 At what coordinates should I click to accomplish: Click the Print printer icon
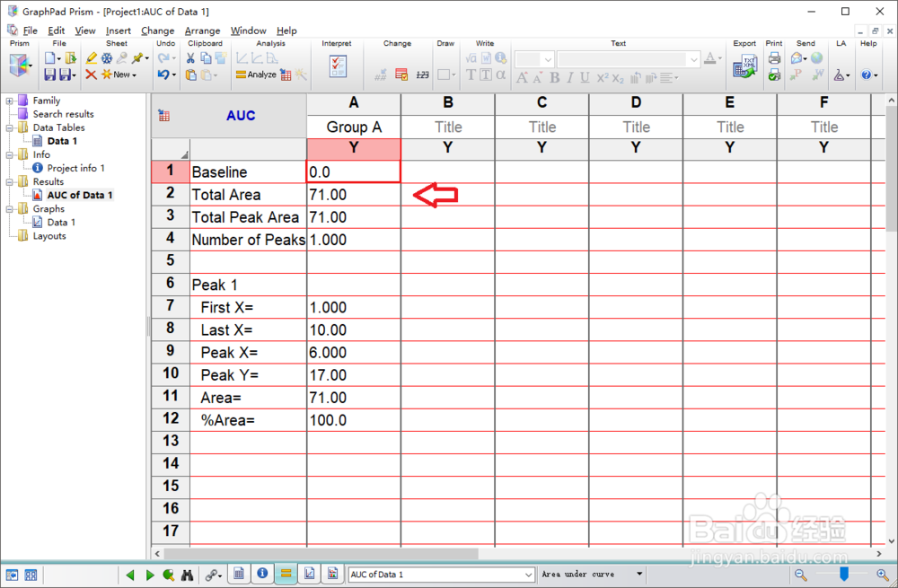pyautogui.click(x=774, y=57)
